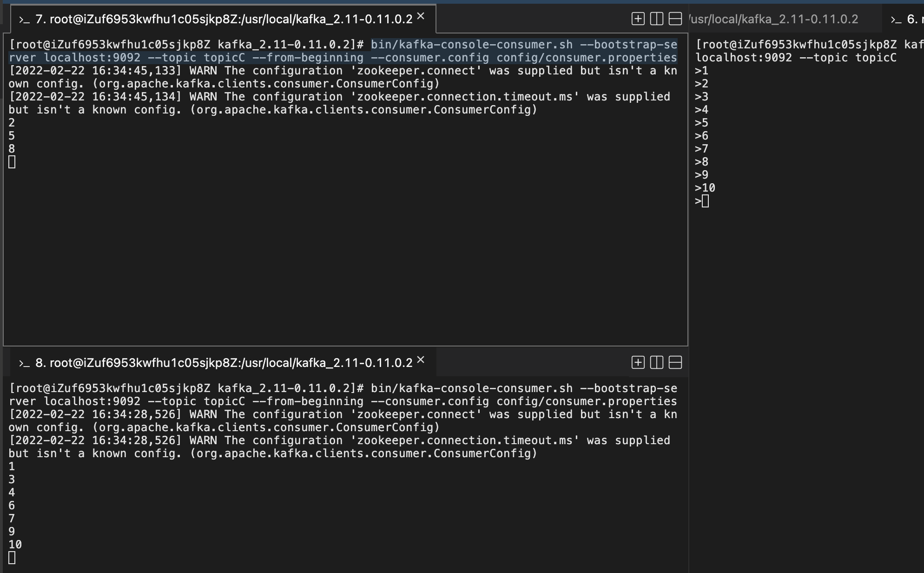Viewport: 924px width, 573px height.
Task: Click the cursor line in consumer terminal 8
Action: pyautogui.click(x=12, y=557)
